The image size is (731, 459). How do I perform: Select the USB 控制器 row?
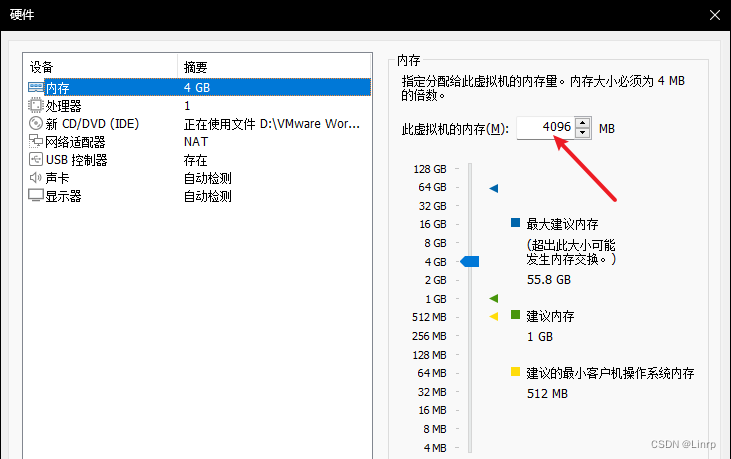pos(199,160)
